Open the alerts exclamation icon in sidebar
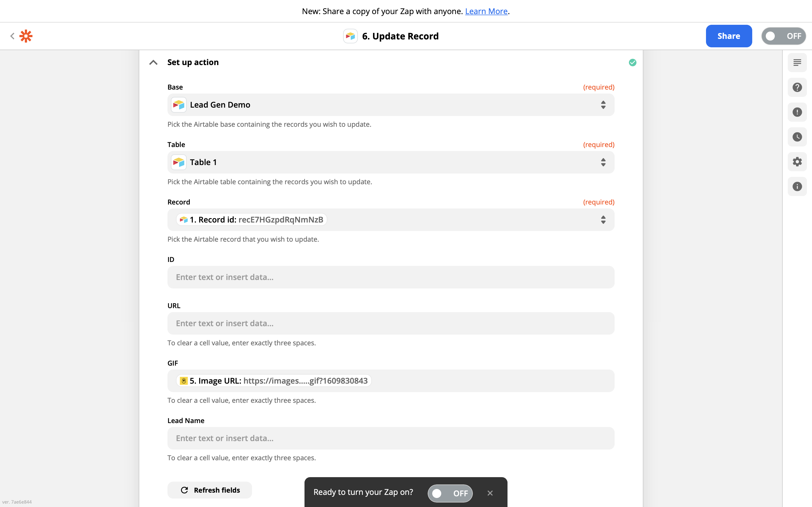Viewport: 812px width, 507px height. point(797,112)
